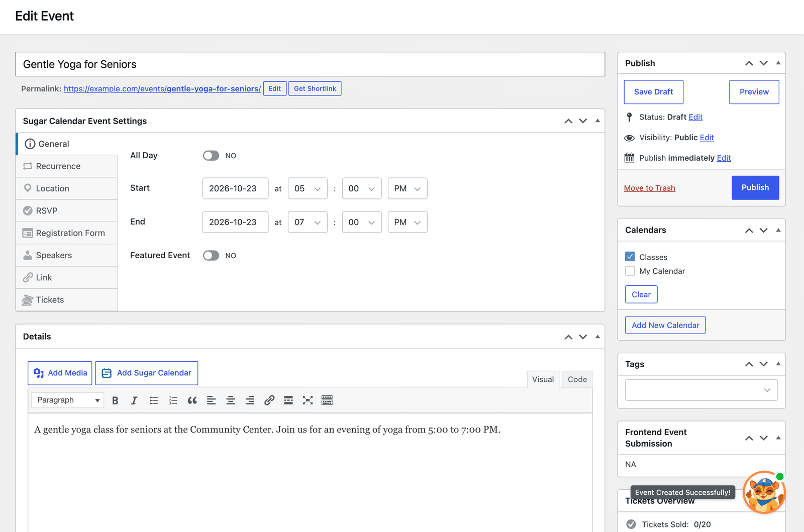This screenshot has height=532, width=804.
Task: Open the Recurrence settings tab
Action: point(67,166)
